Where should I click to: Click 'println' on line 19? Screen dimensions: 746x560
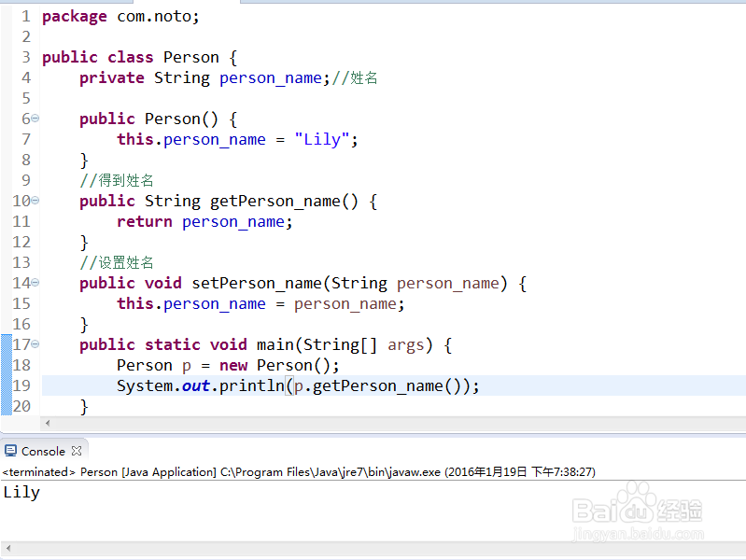251,385
